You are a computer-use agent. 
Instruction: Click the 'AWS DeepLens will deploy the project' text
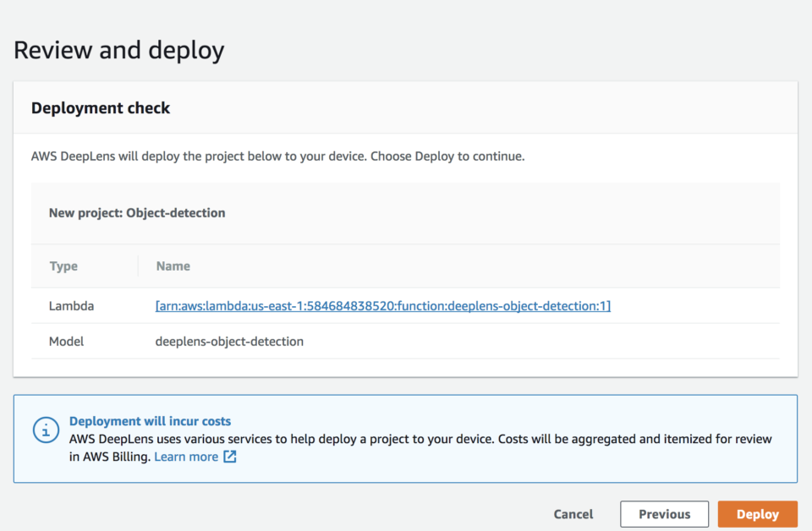point(278,156)
